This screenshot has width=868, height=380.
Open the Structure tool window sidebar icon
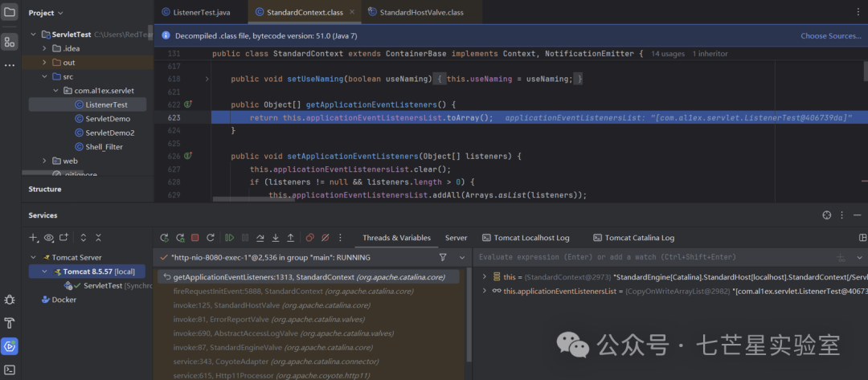[x=10, y=42]
